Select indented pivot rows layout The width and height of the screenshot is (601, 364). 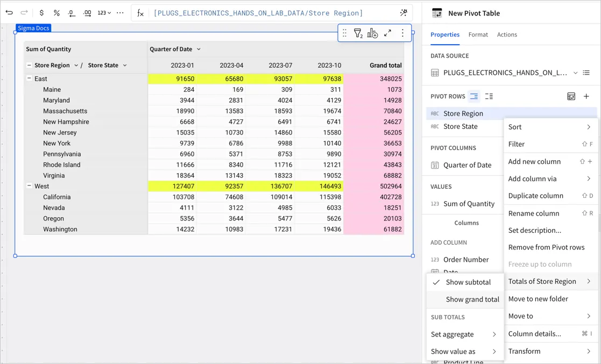473,96
